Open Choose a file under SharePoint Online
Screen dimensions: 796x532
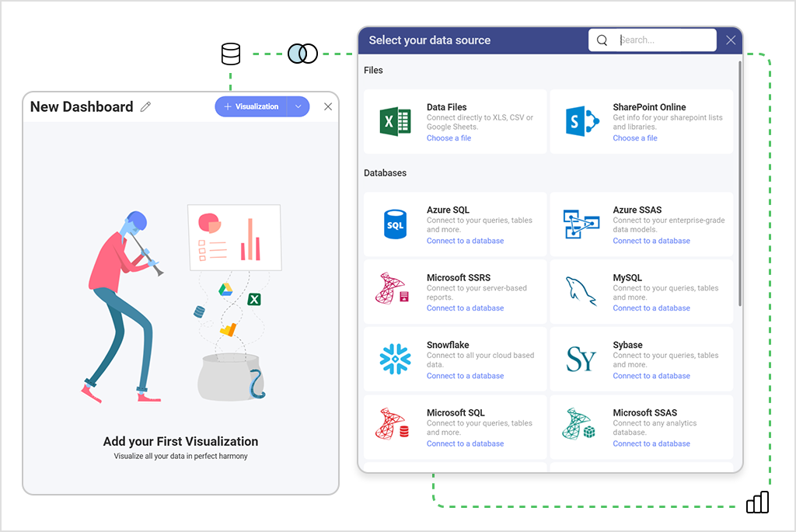coord(634,138)
